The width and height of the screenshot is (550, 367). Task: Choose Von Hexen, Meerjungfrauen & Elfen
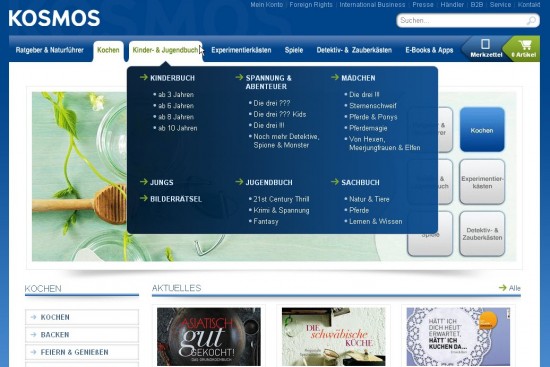[x=384, y=143]
